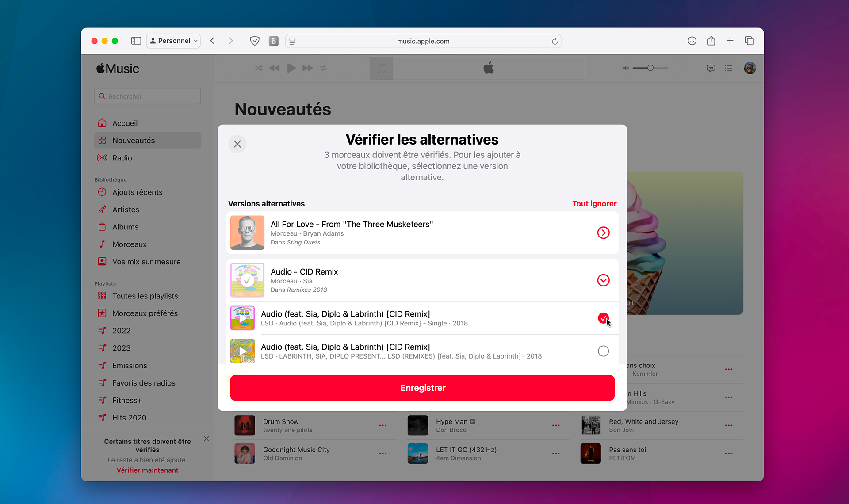The width and height of the screenshot is (849, 504).
Task: Toggle repeat mode
Action: (x=323, y=68)
